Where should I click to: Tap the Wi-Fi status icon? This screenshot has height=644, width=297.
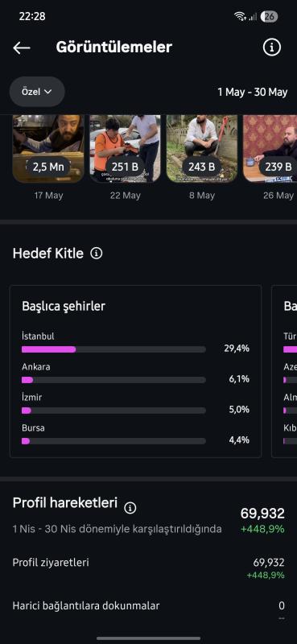click(240, 16)
